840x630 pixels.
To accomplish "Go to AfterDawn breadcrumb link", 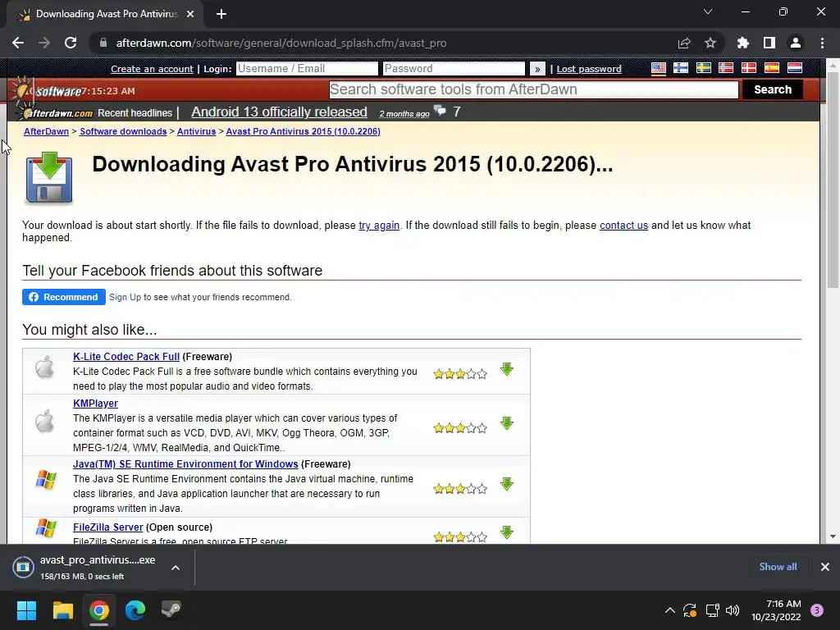I will (46, 131).
